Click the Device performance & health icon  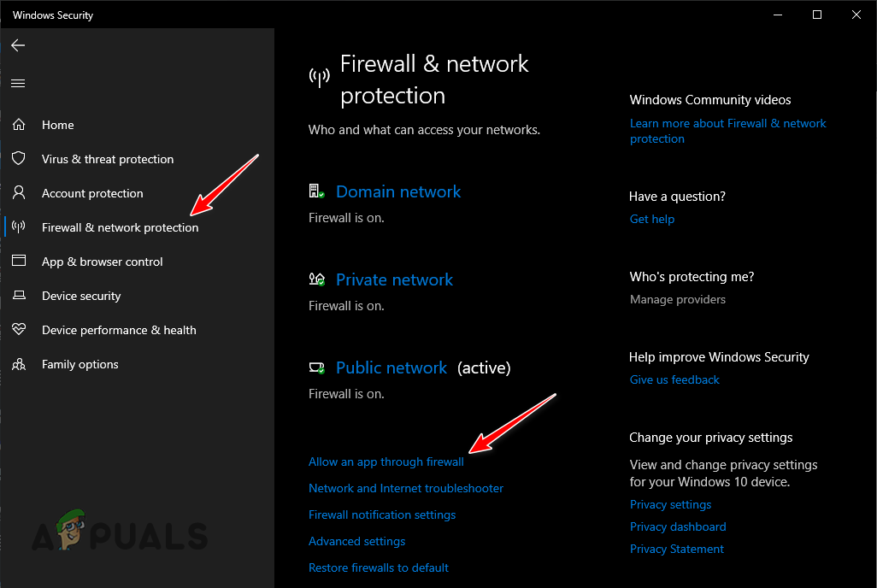[18, 330]
